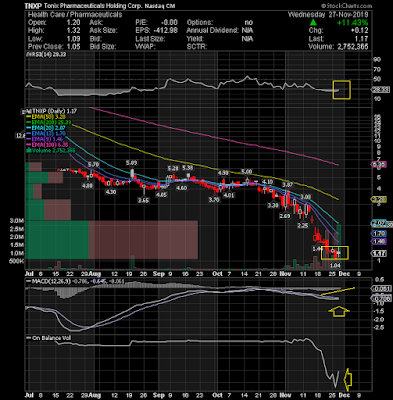Click the 1.17 last price axis tag
Viewport: 393px width, 400px height.
point(378,254)
